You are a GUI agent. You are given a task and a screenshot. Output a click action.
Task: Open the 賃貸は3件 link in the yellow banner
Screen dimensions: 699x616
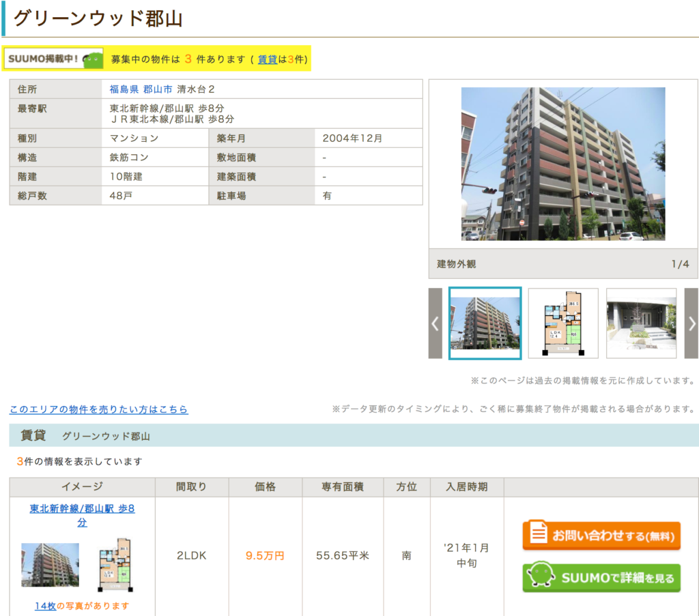click(x=268, y=59)
